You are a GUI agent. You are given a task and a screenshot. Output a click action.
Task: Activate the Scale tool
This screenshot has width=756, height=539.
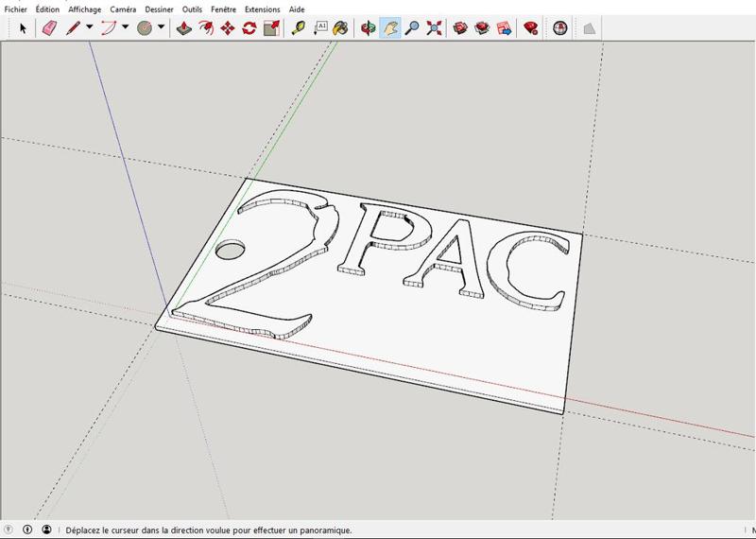click(x=271, y=28)
